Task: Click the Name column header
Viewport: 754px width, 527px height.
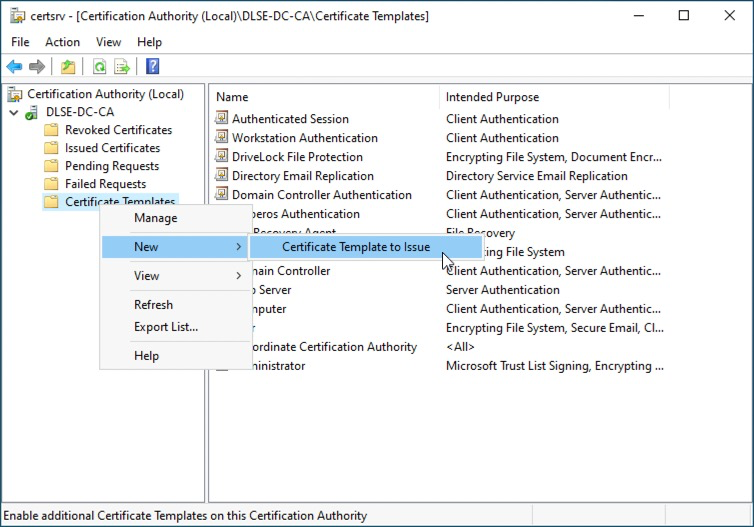Action: [232, 97]
